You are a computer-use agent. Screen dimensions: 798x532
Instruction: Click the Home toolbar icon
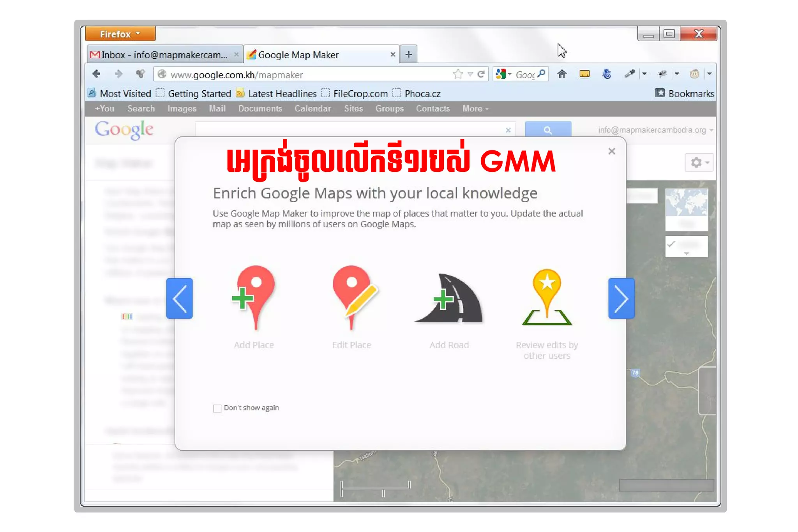[562, 74]
